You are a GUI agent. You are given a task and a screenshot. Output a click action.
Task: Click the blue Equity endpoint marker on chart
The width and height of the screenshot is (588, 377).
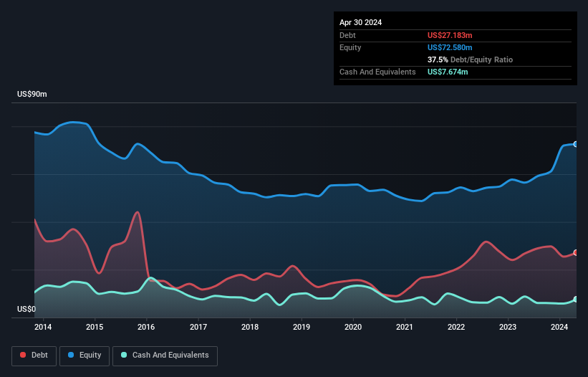coord(576,144)
